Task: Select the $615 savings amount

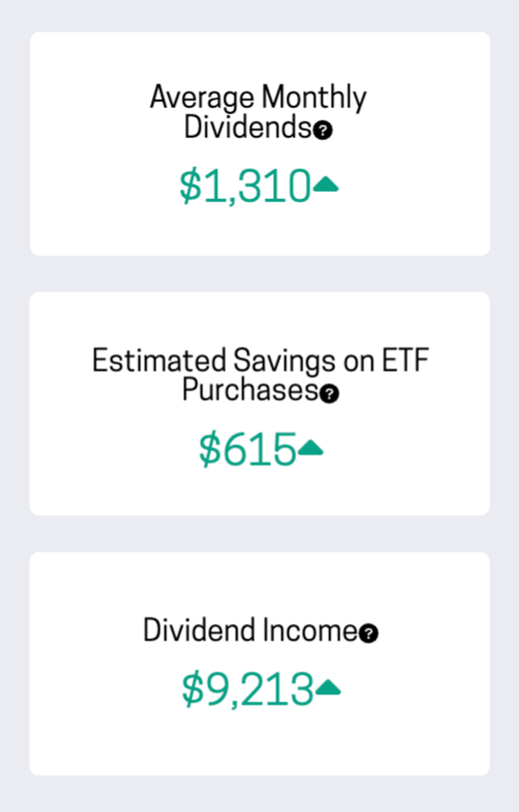Action: point(247,449)
